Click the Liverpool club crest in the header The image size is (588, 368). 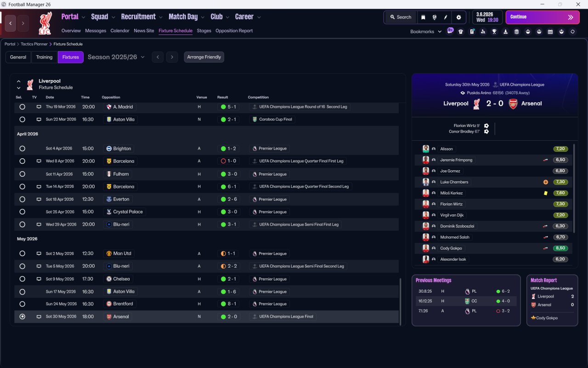coord(45,23)
